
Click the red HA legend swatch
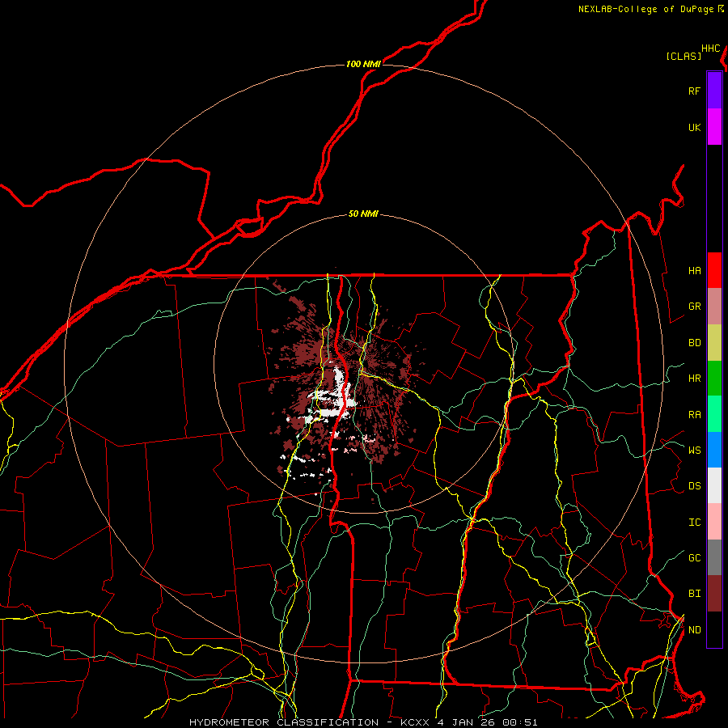(x=714, y=270)
